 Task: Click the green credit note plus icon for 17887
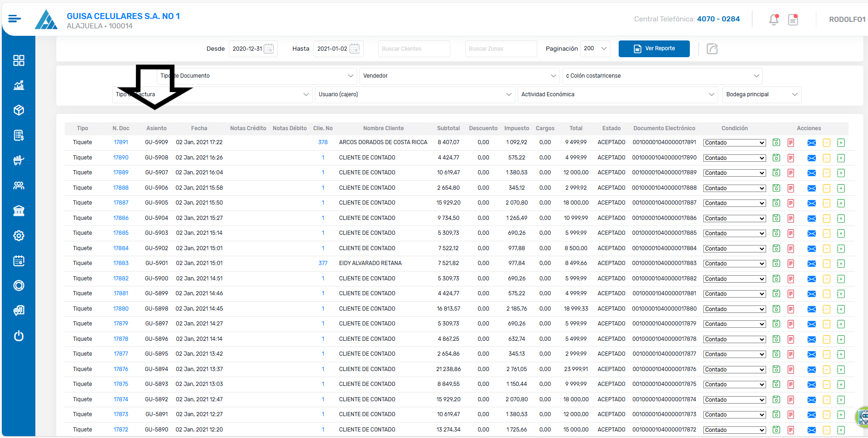click(x=841, y=203)
